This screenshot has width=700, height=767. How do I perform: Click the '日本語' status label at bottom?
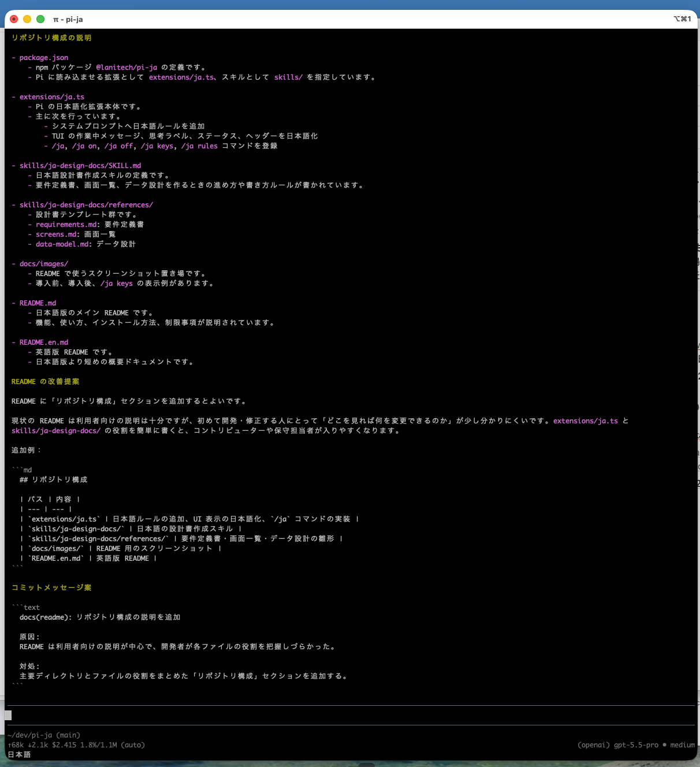(x=19, y=755)
